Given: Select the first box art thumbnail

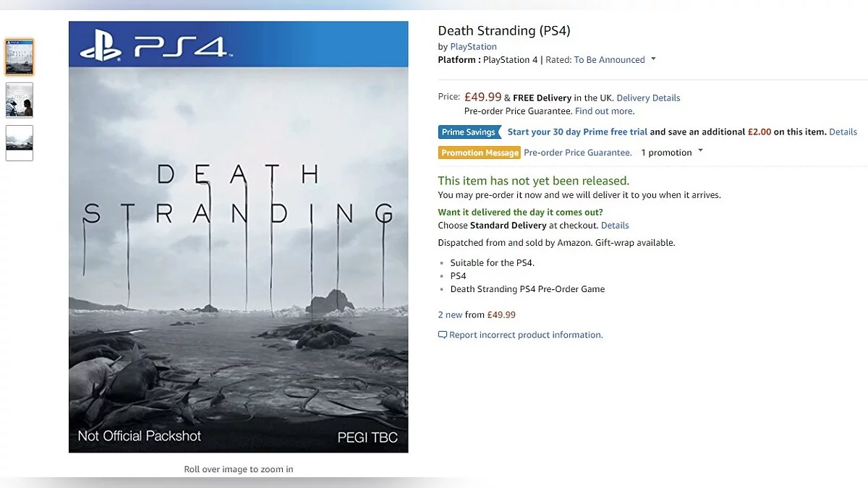Looking at the screenshot, I should [20, 58].
